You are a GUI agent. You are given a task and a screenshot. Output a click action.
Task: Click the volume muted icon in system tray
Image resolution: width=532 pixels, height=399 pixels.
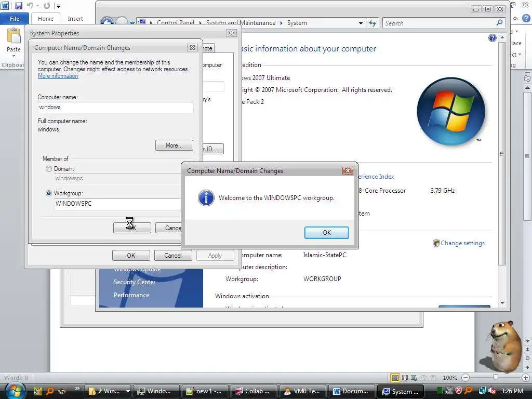click(x=493, y=391)
